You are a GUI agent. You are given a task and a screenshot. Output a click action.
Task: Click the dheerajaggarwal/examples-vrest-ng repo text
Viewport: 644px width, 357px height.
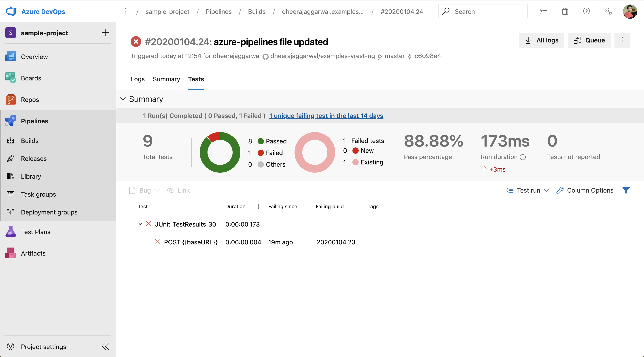point(322,56)
